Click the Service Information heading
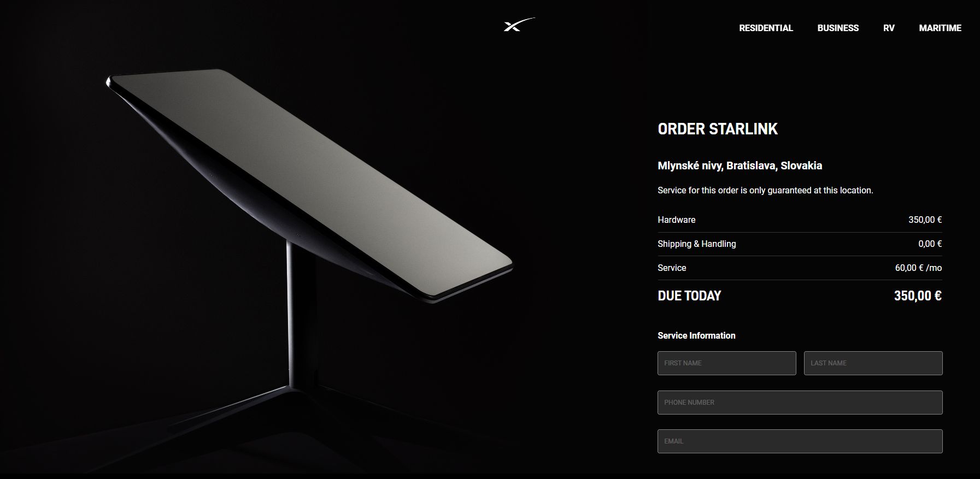 tap(696, 335)
